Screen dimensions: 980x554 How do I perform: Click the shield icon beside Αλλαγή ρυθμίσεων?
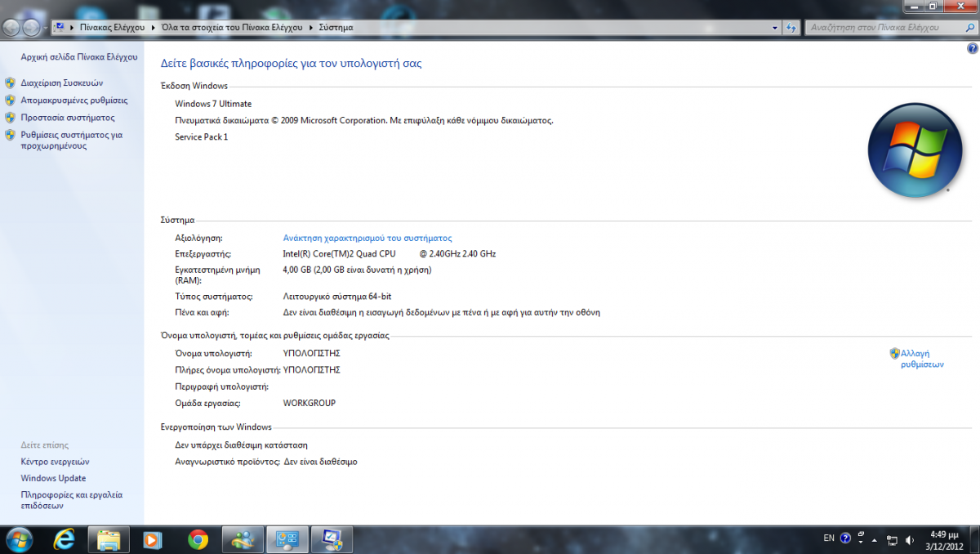click(895, 353)
